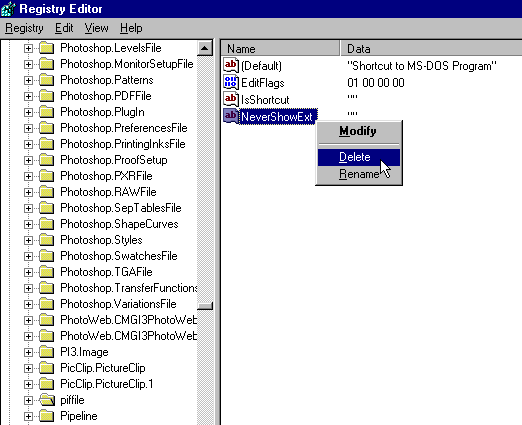Click the PI3.Image folder icon

pos(47,352)
